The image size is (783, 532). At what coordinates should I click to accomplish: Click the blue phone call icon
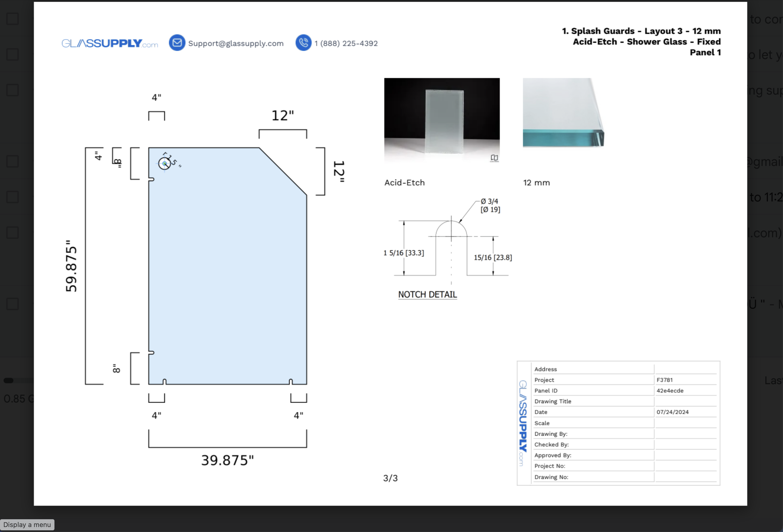point(303,43)
